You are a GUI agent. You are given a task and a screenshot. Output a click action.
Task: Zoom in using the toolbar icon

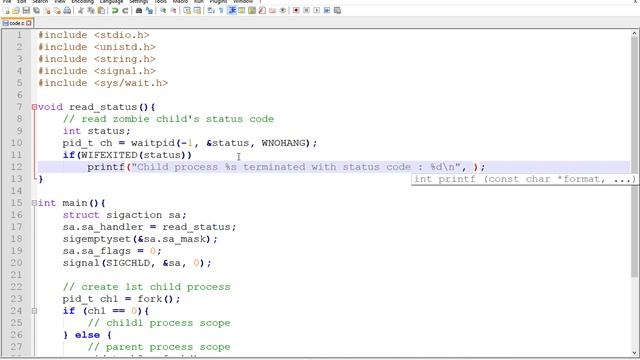pos(163,10)
